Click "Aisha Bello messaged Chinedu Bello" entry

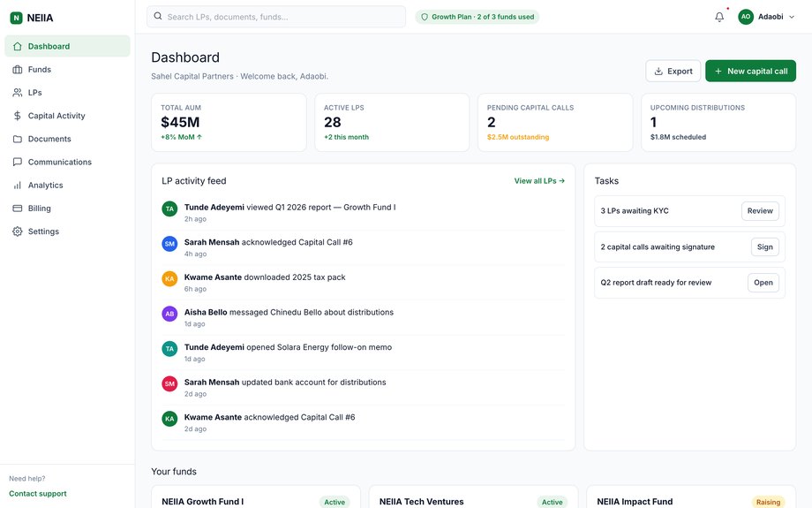point(363,317)
